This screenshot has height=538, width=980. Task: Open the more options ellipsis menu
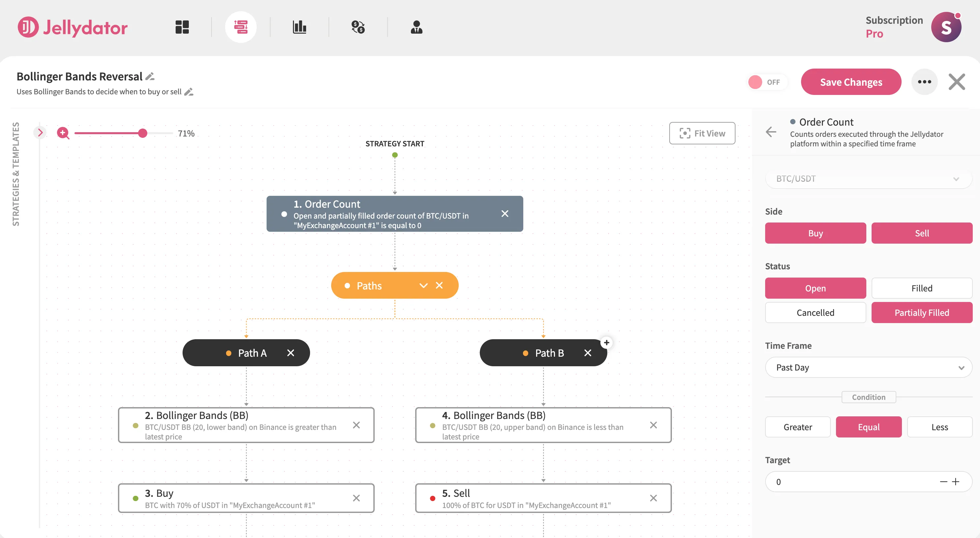point(924,82)
